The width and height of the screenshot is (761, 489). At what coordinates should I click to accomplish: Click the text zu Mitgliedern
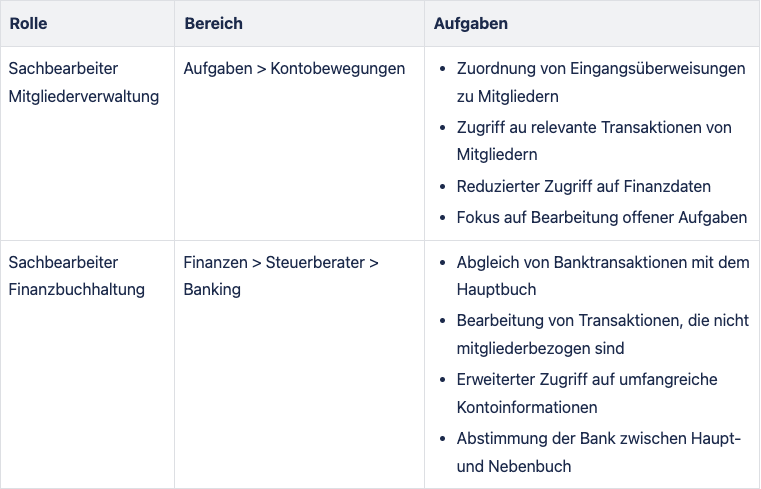(x=508, y=97)
